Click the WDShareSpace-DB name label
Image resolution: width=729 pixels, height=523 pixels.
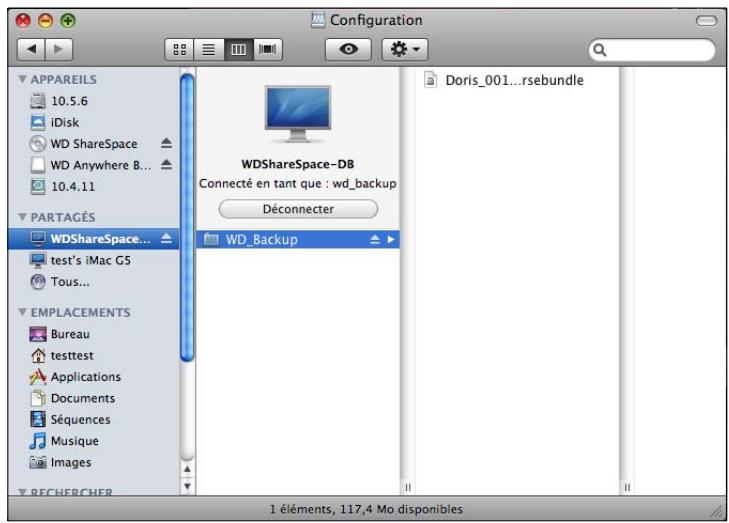tap(298, 164)
